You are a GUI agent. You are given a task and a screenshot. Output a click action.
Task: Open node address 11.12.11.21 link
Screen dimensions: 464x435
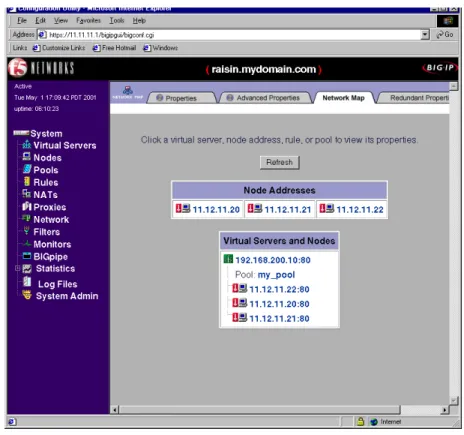[x=288, y=209]
